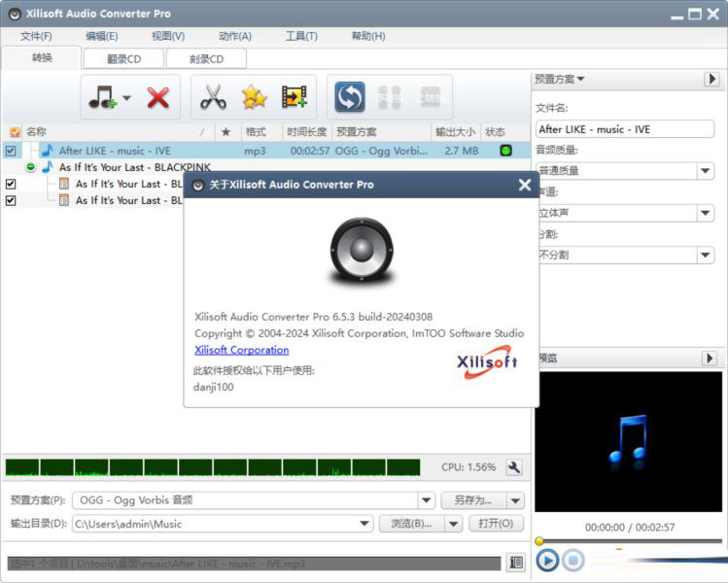Viewport: 728px width, 583px height.
Task: Click the green status indicator for After LIKE
Action: point(505,151)
